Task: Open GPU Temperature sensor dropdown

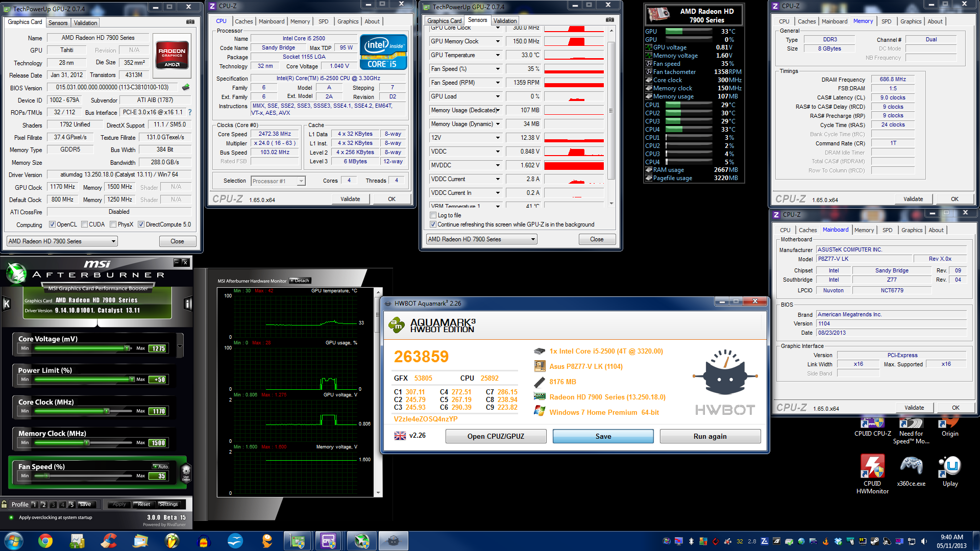Action: click(x=498, y=55)
